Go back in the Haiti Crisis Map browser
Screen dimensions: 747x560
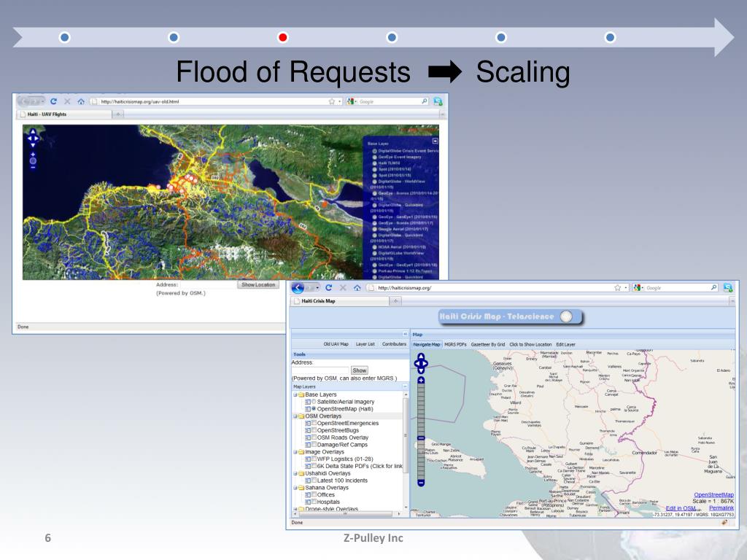(298, 287)
